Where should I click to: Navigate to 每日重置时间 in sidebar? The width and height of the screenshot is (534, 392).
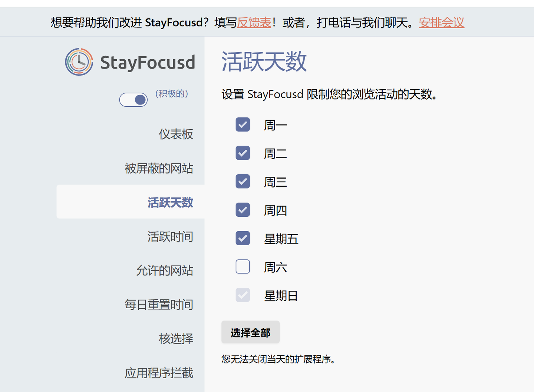pos(159,305)
